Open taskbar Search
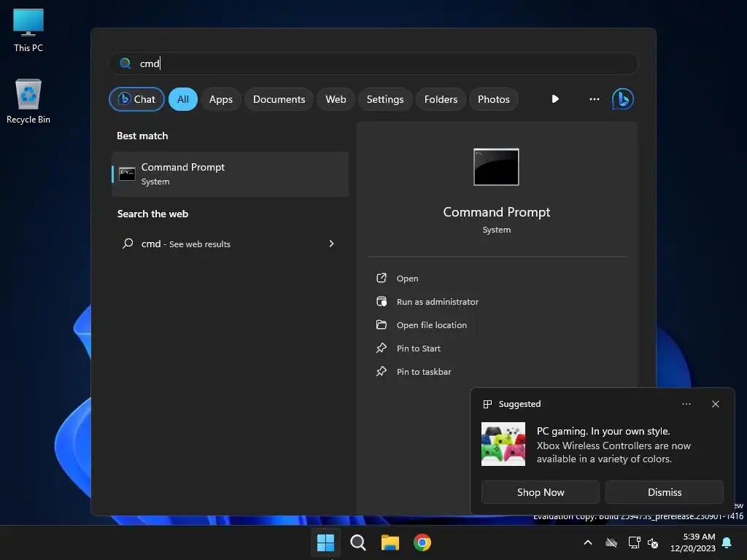The height and width of the screenshot is (560, 747). tap(357, 542)
